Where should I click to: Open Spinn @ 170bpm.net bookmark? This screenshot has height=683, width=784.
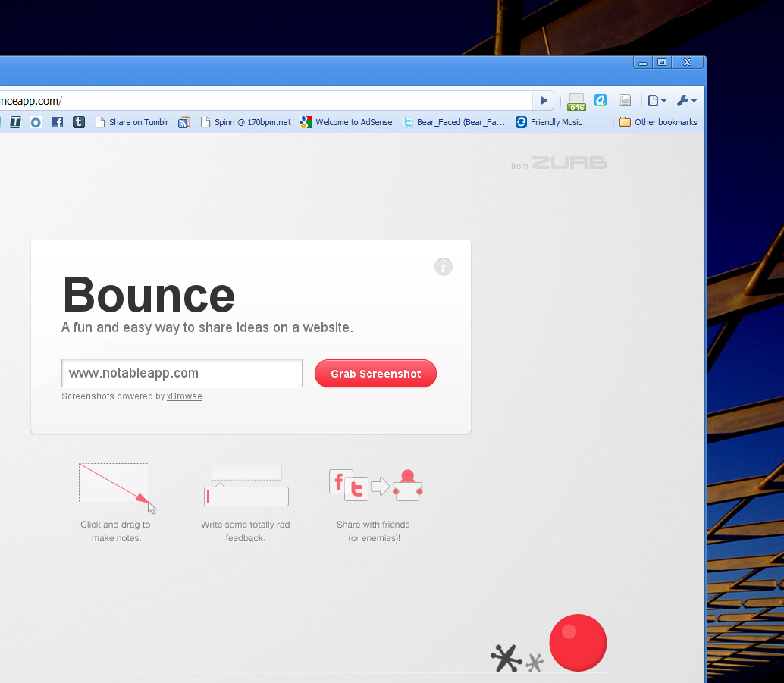(246, 122)
